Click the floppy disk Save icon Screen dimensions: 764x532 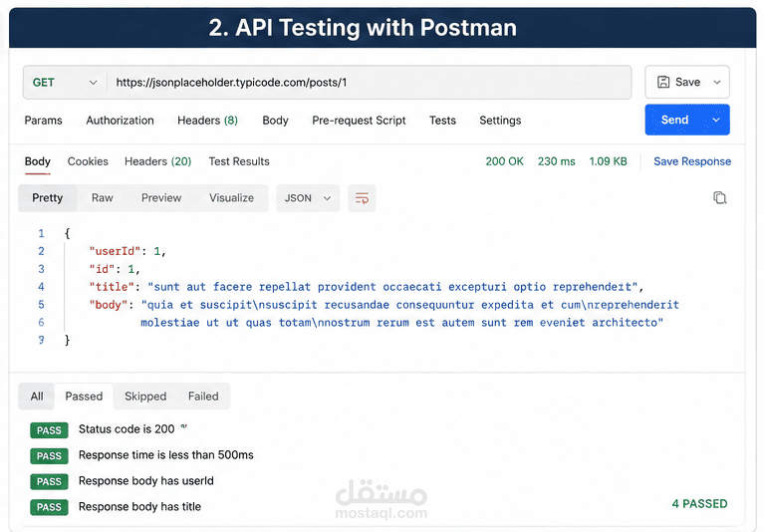(x=663, y=82)
